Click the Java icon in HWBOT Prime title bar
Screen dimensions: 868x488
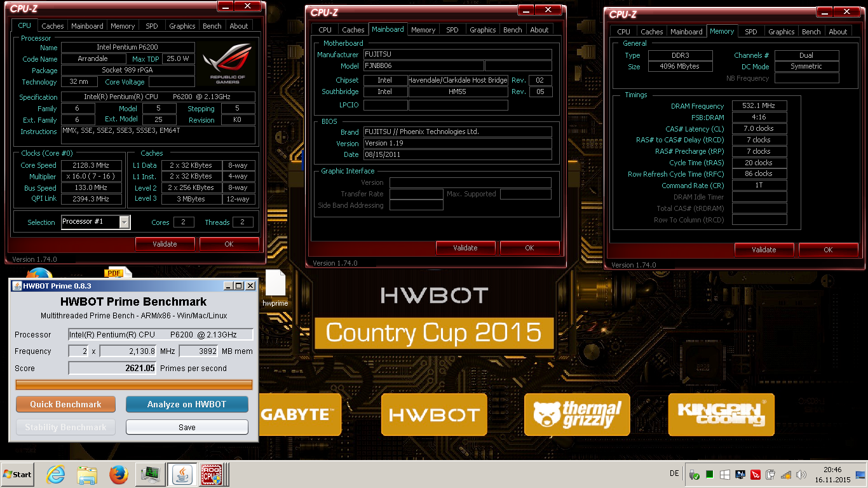pos(17,286)
